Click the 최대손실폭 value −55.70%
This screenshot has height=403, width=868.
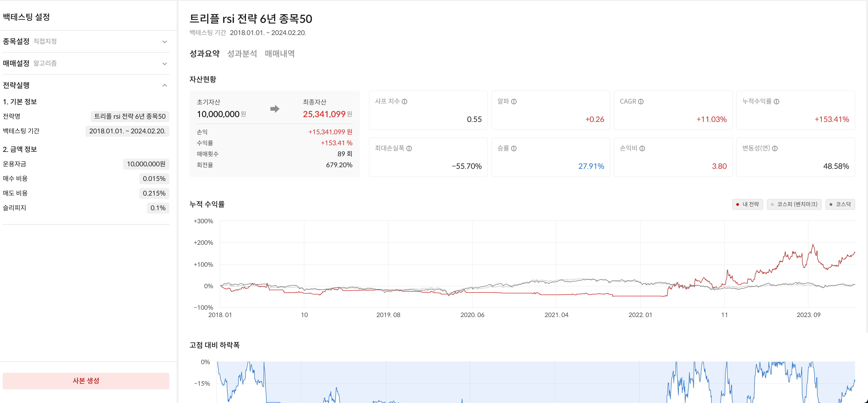click(467, 166)
